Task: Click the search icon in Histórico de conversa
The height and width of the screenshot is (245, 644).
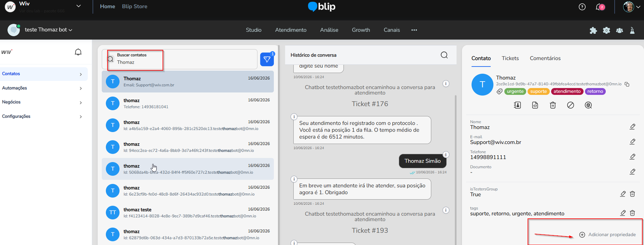Action: pyautogui.click(x=444, y=55)
